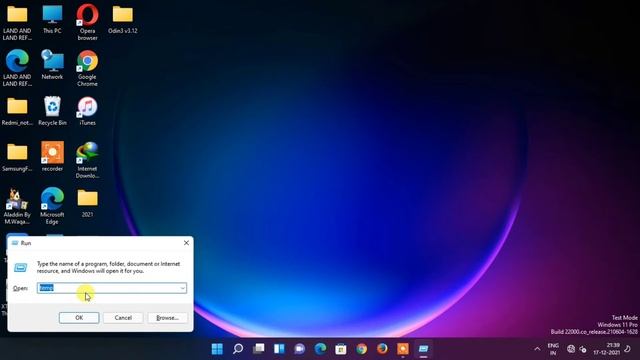Open the ENG IN language switcher
The image size is (640, 360).
coord(553,349)
